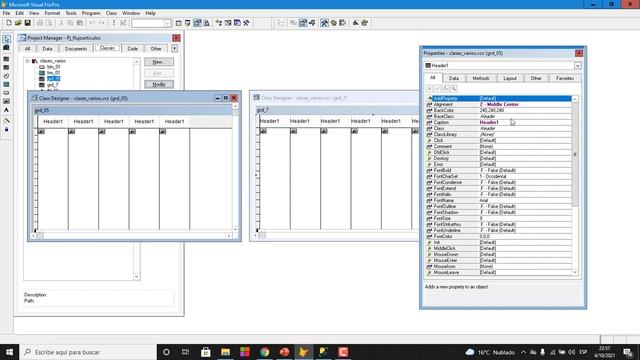Choose the Line control in Form Controls
This screenshot has width=640, height=360.
pos(7,120)
